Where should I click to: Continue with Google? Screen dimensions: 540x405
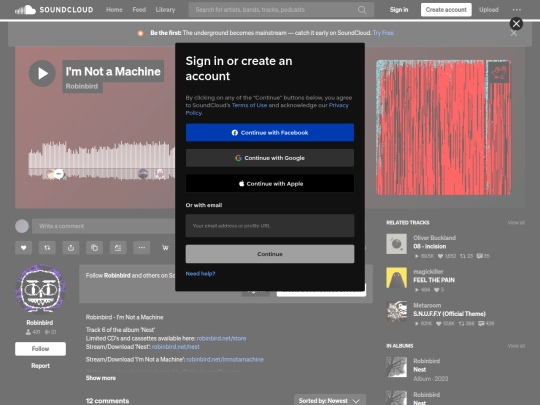click(x=270, y=158)
